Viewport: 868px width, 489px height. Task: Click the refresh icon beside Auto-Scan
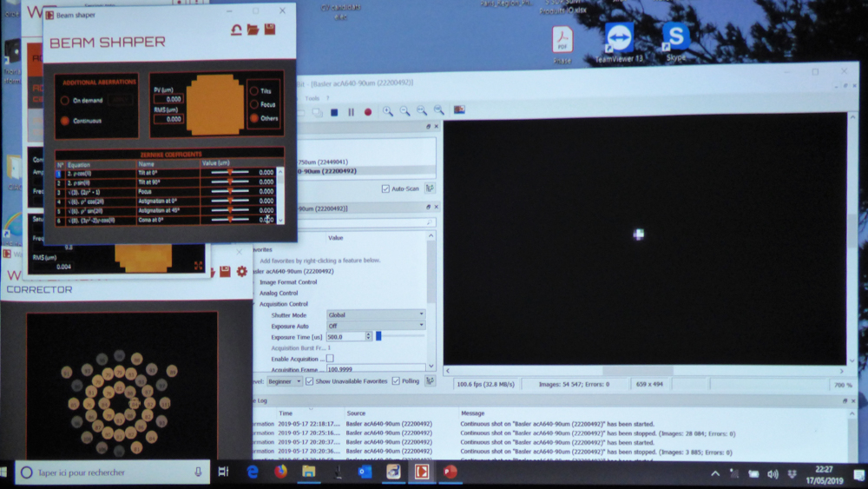click(x=431, y=188)
